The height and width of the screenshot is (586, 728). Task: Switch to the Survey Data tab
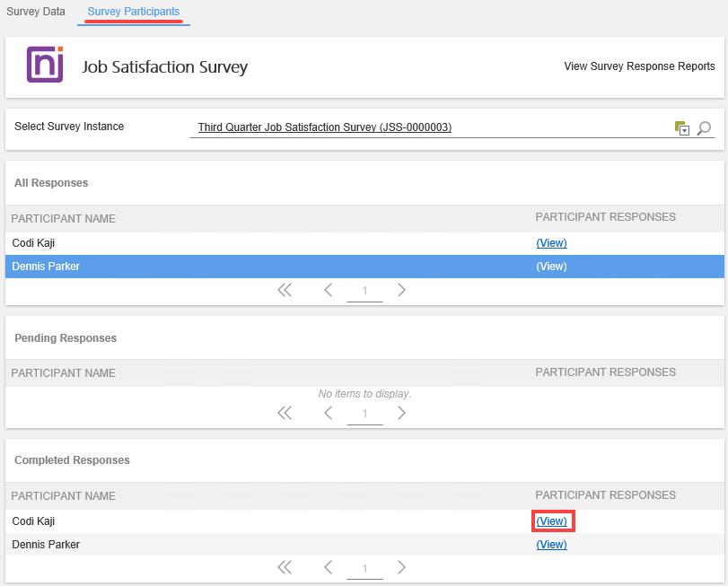click(x=36, y=12)
